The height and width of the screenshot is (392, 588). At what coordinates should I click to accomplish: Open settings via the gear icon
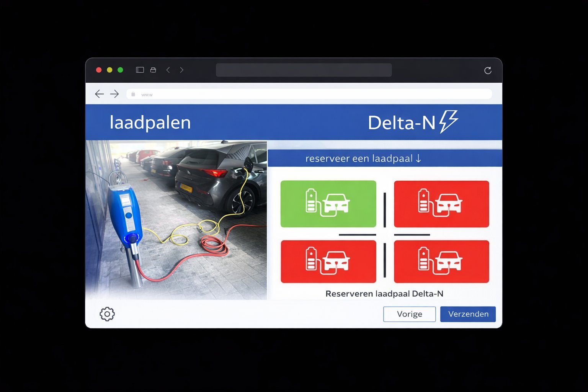107,314
